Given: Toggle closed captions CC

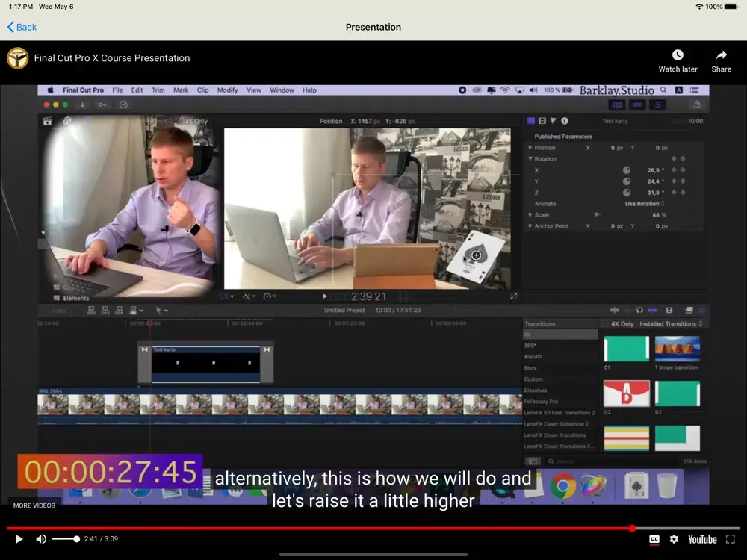Looking at the screenshot, I should [654, 539].
